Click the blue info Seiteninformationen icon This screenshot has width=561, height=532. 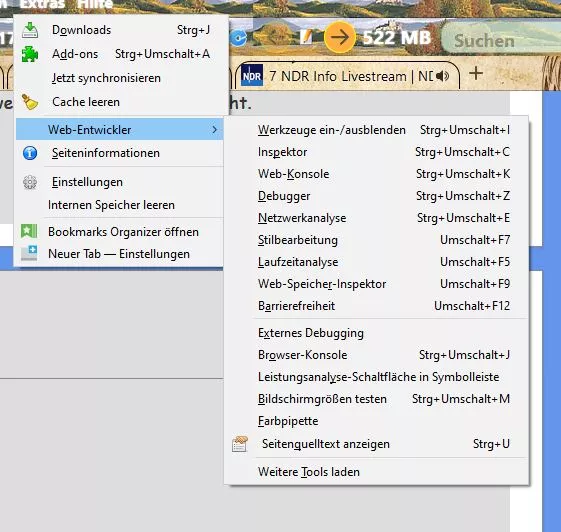[30, 153]
